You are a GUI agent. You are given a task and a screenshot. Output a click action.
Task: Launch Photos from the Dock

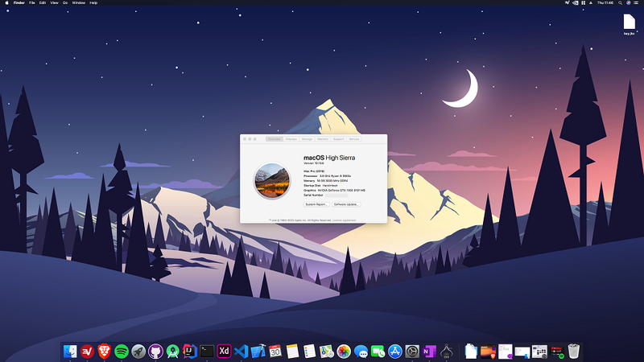(344, 352)
